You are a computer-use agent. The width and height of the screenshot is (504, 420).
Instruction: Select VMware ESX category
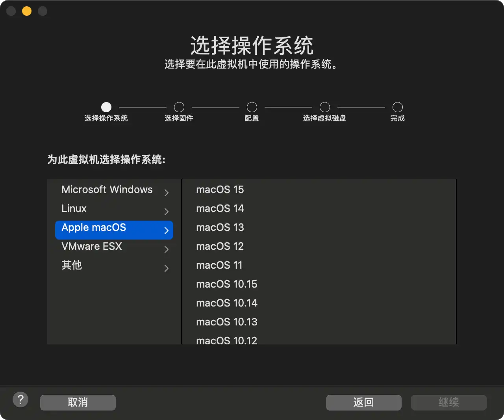pyautogui.click(x=114, y=249)
